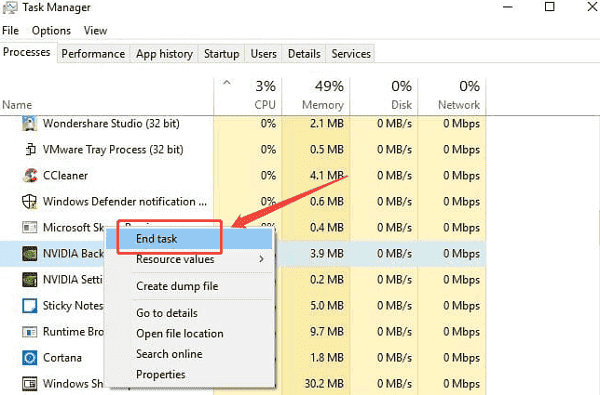
Task: Click the Cortana process icon
Action: tap(29, 357)
